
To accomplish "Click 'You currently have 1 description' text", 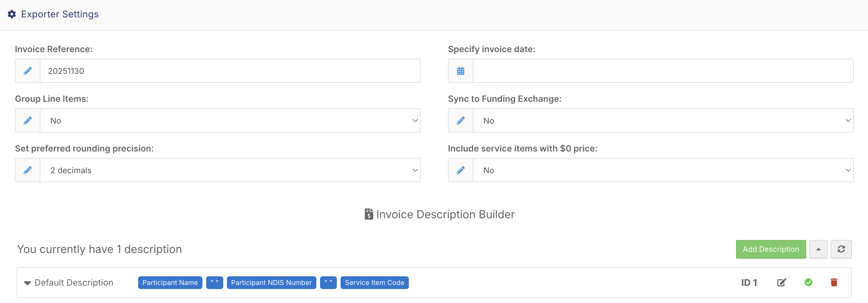I will (x=99, y=249).
